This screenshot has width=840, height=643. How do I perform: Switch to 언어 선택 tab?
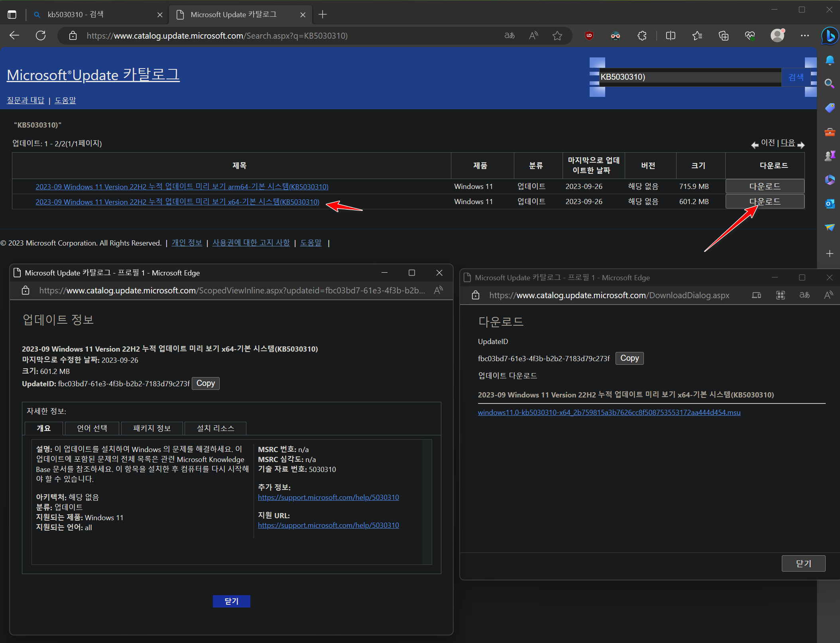pos(92,428)
